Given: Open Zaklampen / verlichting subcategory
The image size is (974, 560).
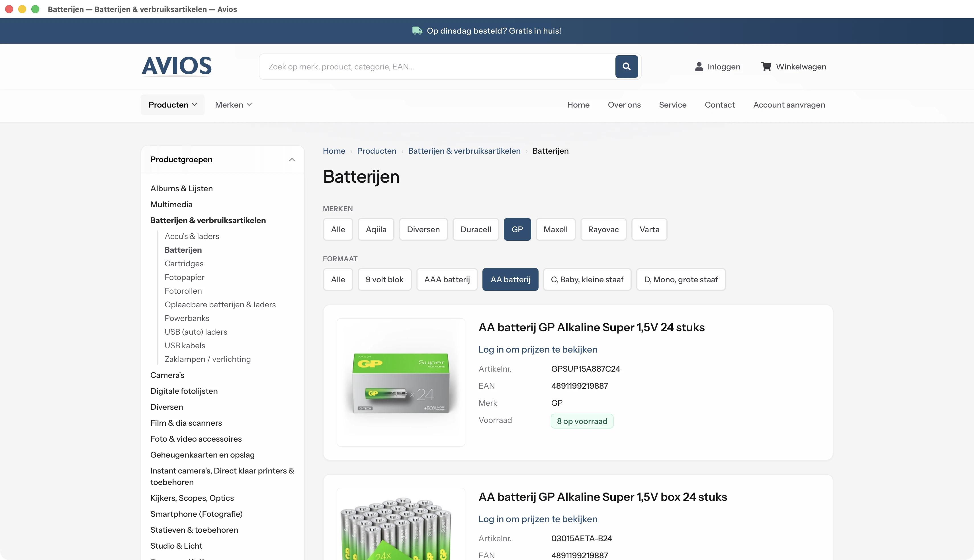Looking at the screenshot, I should click(208, 359).
